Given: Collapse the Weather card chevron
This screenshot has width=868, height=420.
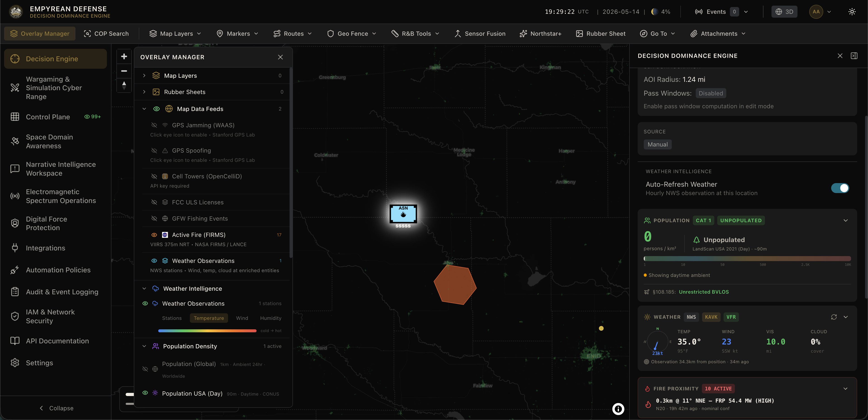Looking at the screenshot, I should 845,317.
